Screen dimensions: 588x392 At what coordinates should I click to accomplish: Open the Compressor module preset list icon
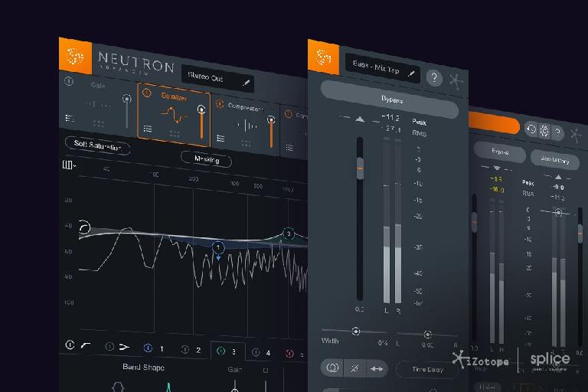point(220,139)
